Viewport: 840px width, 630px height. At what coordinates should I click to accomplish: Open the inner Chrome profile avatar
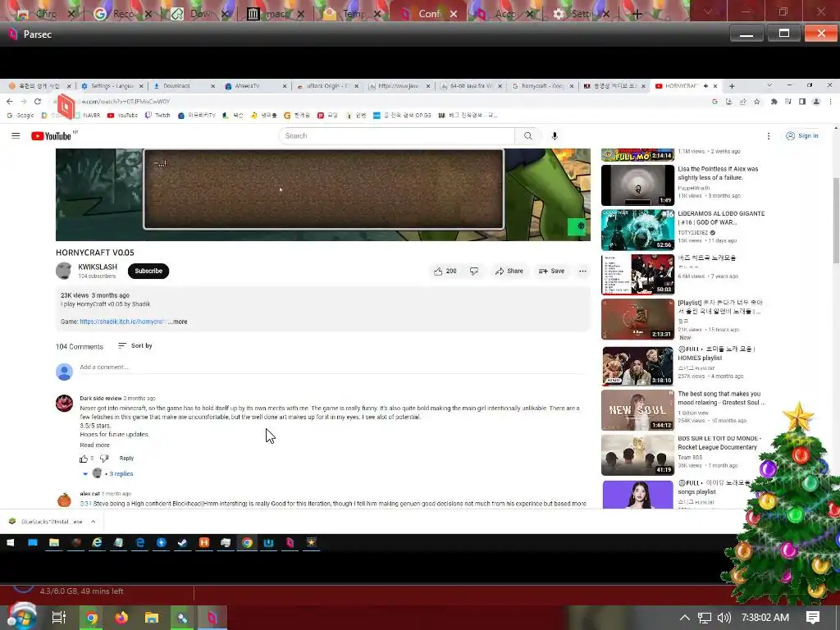(816, 101)
